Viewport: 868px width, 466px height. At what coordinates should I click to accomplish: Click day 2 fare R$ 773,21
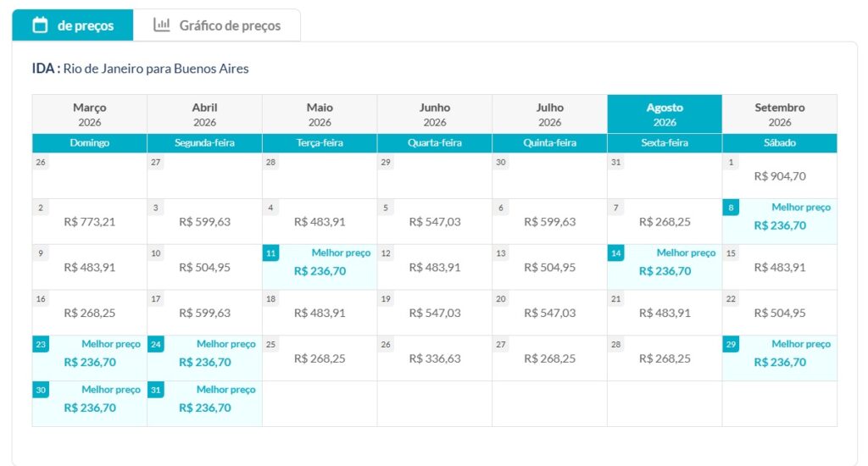90,222
